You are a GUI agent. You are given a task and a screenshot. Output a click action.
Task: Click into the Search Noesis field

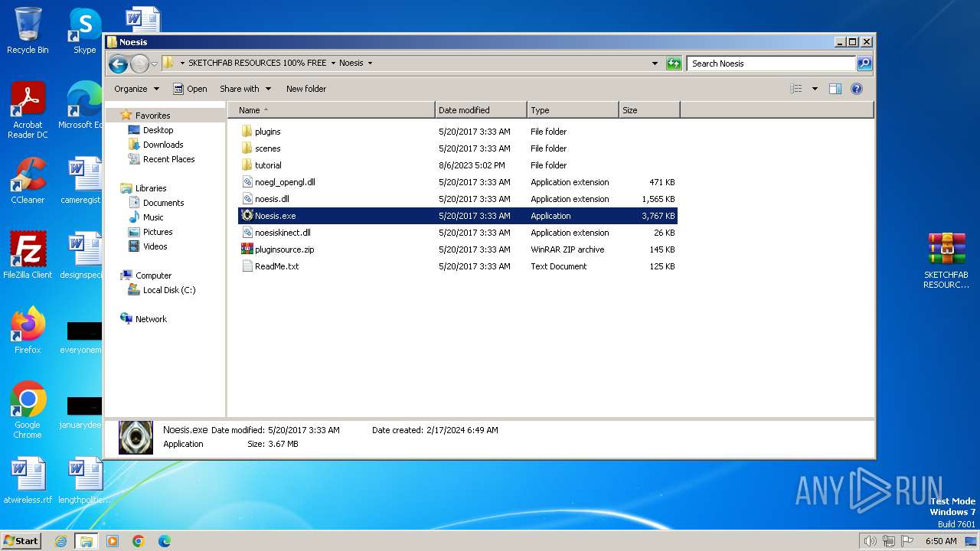coord(771,64)
